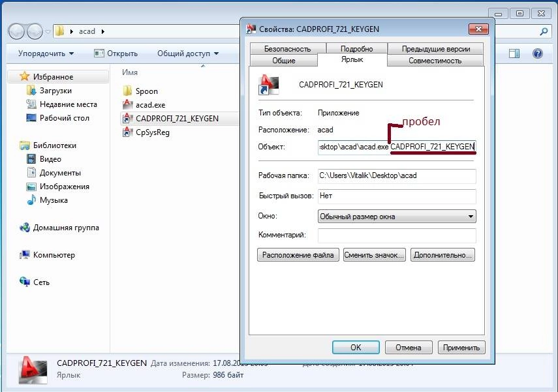558x392 pixels.
Task: Click the Сменить значок button
Action: [374, 254]
